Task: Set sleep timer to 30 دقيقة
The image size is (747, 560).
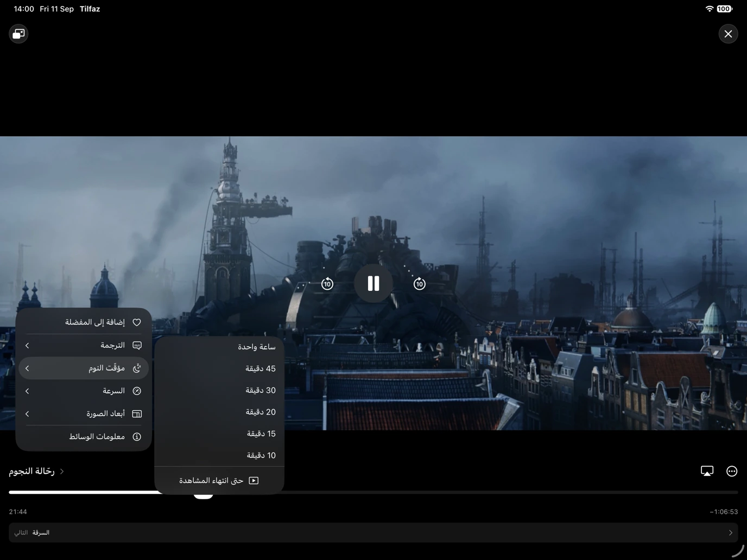Action: coord(219,390)
